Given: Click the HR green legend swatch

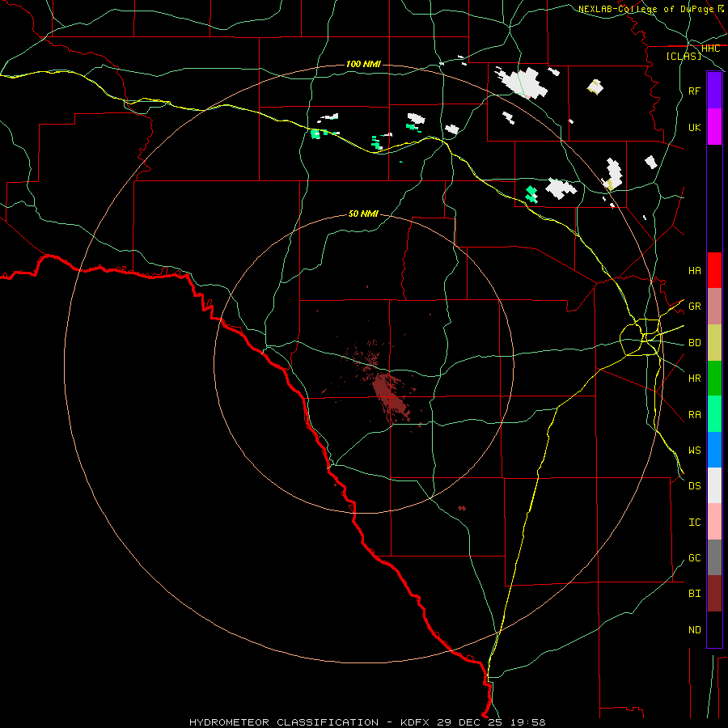Looking at the screenshot, I should coord(714,379).
